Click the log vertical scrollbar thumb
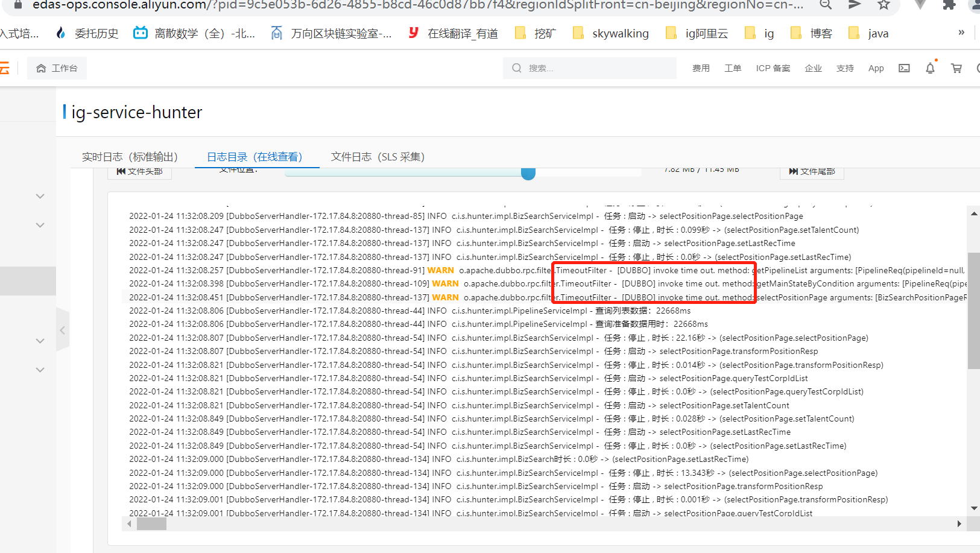 [x=974, y=311]
